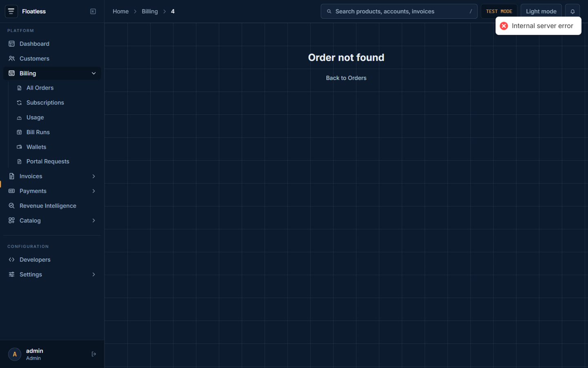Click Home in the breadcrumb
The height and width of the screenshot is (368, 588).
(x=120, y=11)
